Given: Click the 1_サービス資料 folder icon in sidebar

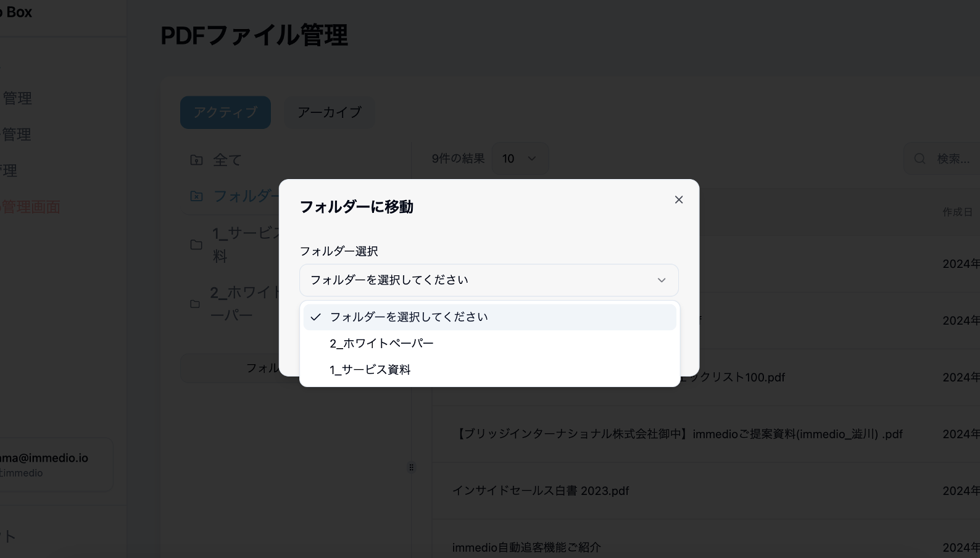Looking at the screenshot, I should 196,244.
